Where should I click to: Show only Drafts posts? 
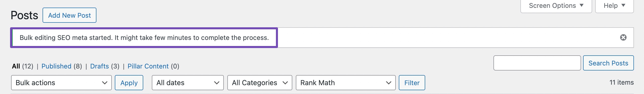click(99, 66)
